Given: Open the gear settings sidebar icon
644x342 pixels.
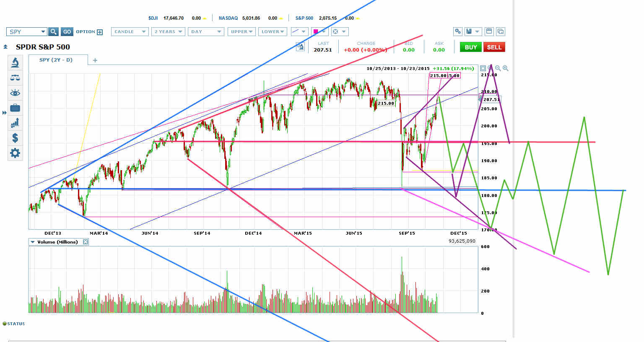Looking at the screenshot, I should pos(15,153).
